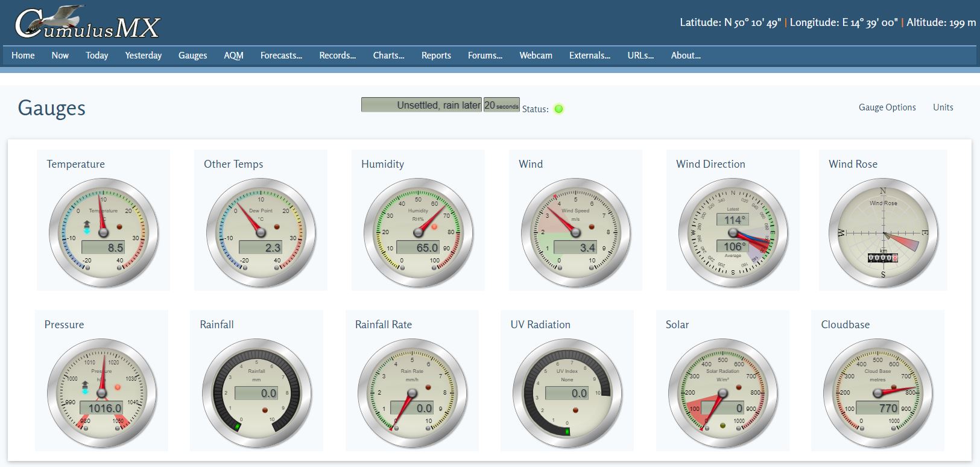Open Gauge Options
This screenshot has height=467, width=980.
pos(887,107)
